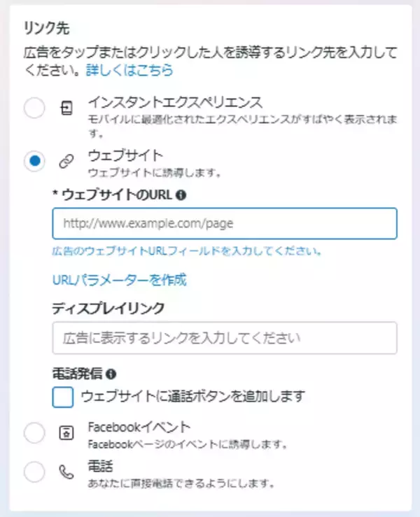Screen dimensions: 420x517
Task: Select the 電話 radio button
Action: tap(34, 473)
